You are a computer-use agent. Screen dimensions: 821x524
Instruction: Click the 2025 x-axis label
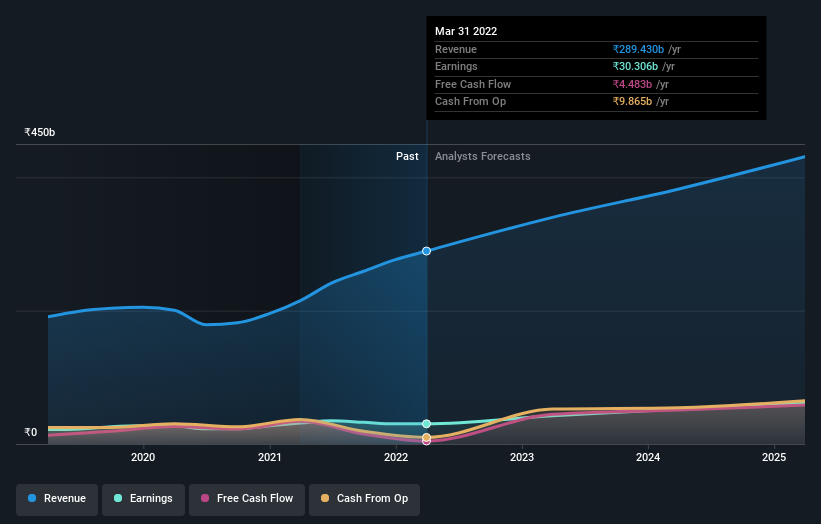[x=774, y=458]
